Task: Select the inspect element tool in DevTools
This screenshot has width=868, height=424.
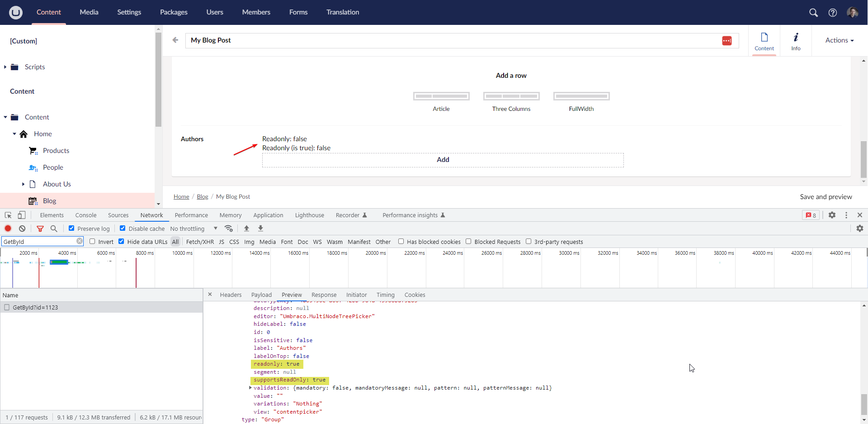Action: [7, 215]
